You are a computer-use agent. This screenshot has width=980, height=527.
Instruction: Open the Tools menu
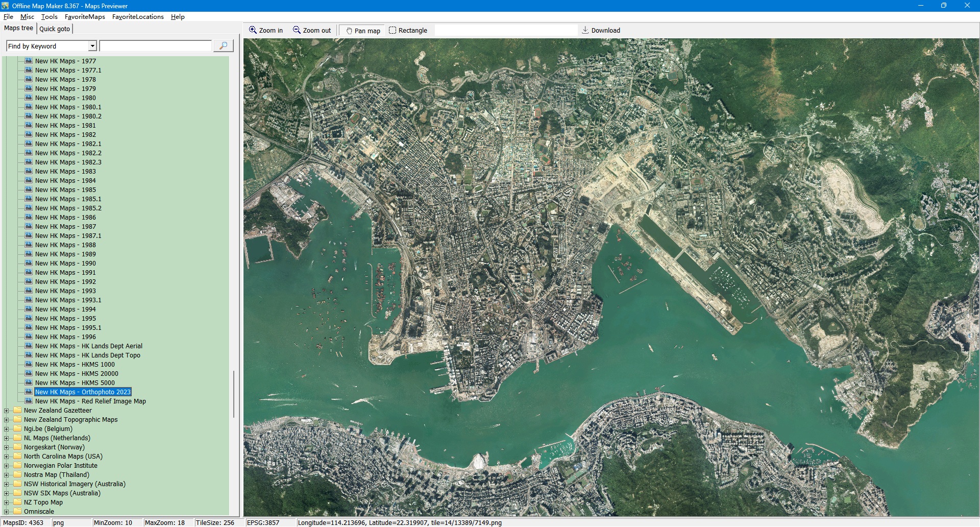49,17
